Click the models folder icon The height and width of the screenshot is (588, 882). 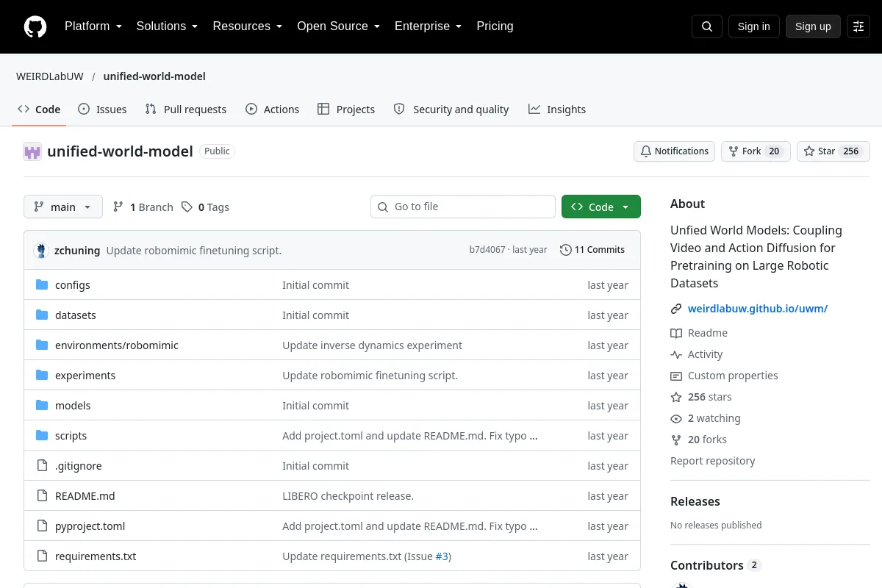pyautogui.click(x=42, y=406)
